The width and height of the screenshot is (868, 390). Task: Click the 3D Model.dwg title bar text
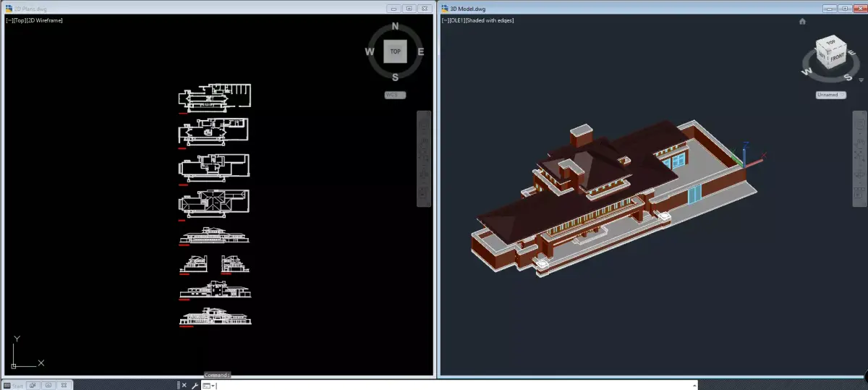click(x=468, y=9)
